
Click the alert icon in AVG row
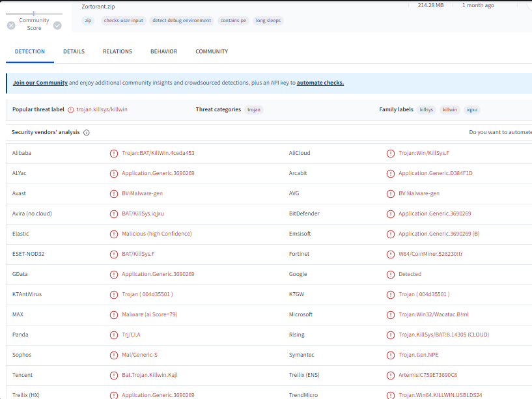[391, 194]
